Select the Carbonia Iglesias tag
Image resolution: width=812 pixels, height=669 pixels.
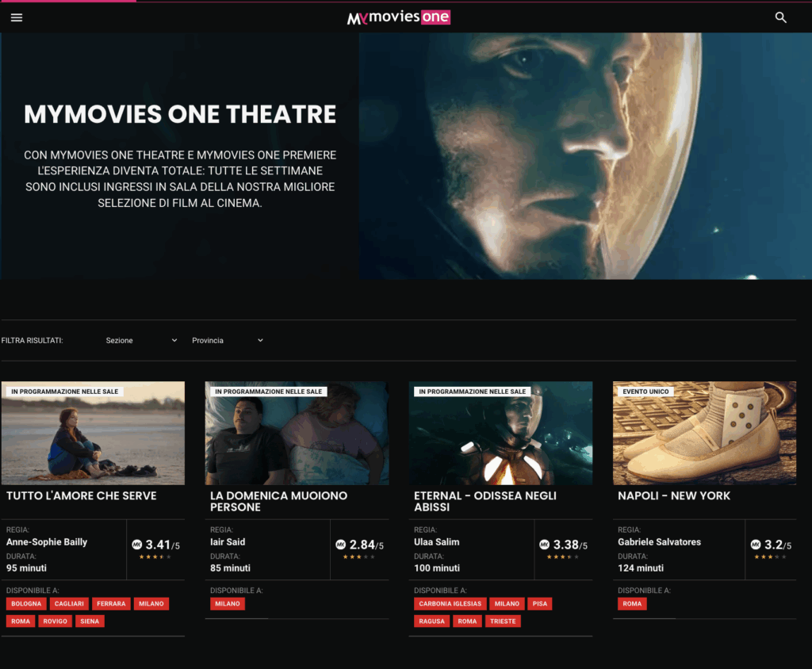click(450, 604)
